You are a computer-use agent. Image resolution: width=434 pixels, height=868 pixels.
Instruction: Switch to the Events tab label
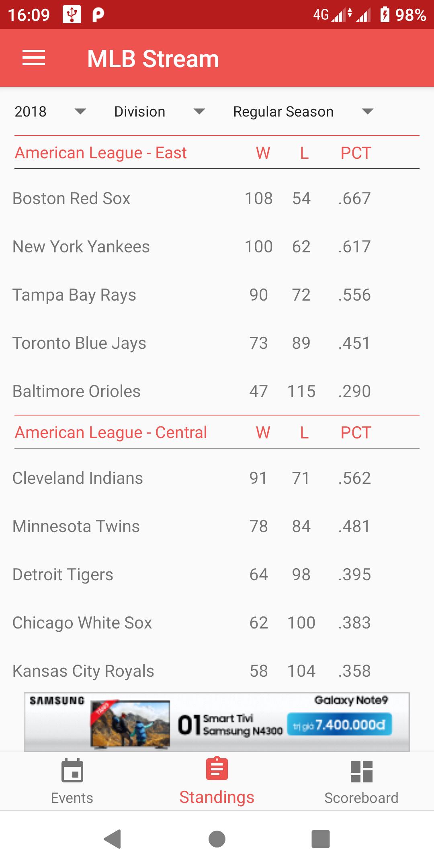(72, 798)
